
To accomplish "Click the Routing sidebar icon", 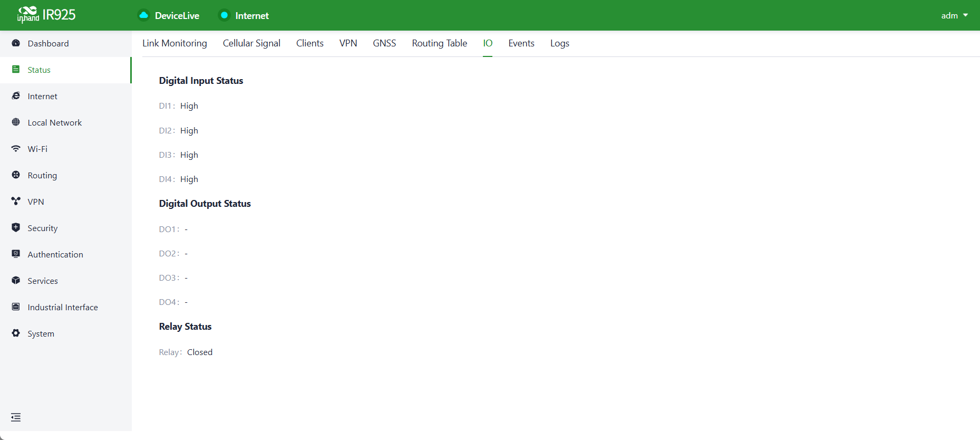I will [x=16, y=175].
